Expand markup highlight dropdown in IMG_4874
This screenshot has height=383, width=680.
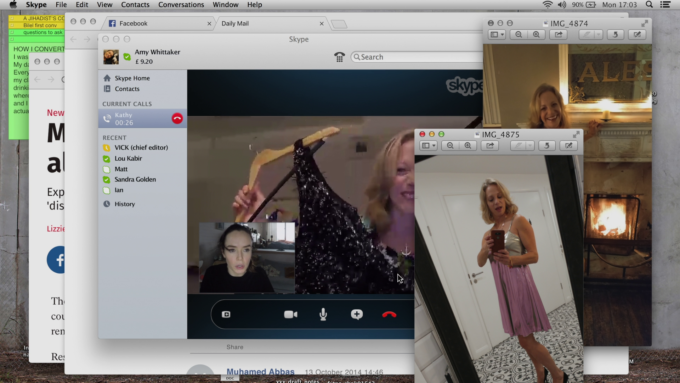click(x=598, y=35)
